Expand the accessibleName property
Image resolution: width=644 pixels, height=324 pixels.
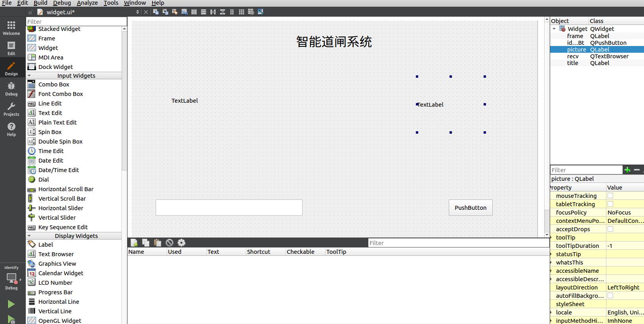pos(551,270)
